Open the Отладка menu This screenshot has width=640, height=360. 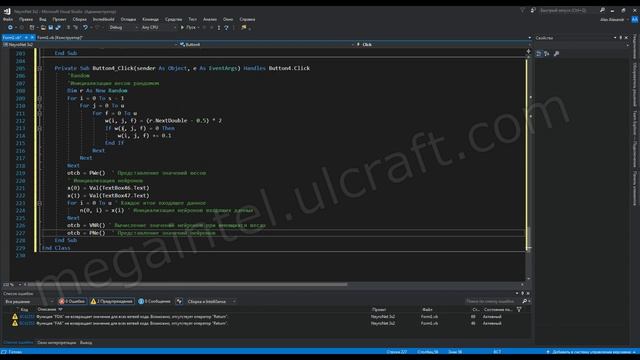point(128,19)
